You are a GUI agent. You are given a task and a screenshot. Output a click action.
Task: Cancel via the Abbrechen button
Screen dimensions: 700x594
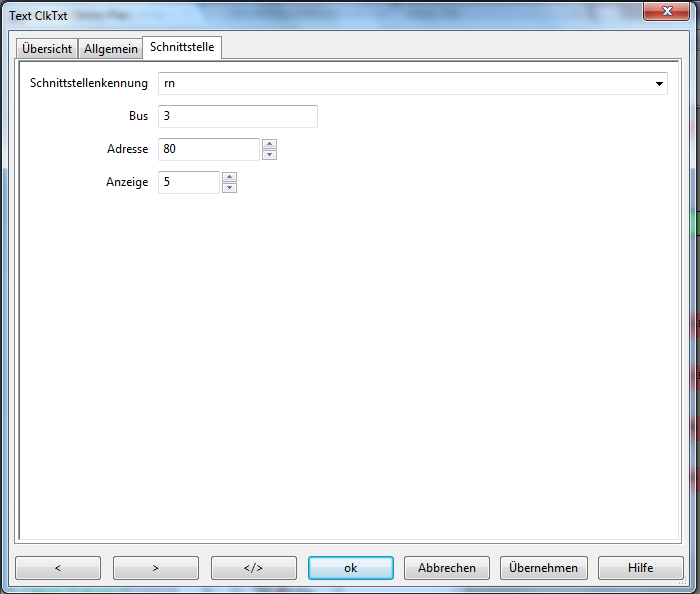point(447,568)
